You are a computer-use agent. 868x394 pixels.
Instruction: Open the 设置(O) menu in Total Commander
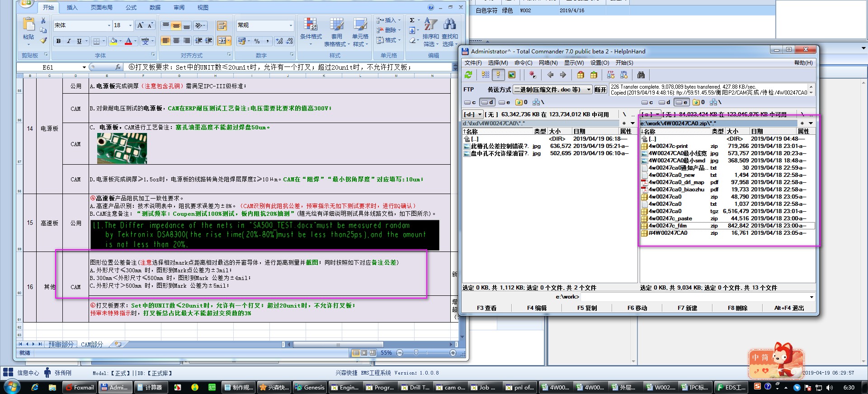click(599, 63)
